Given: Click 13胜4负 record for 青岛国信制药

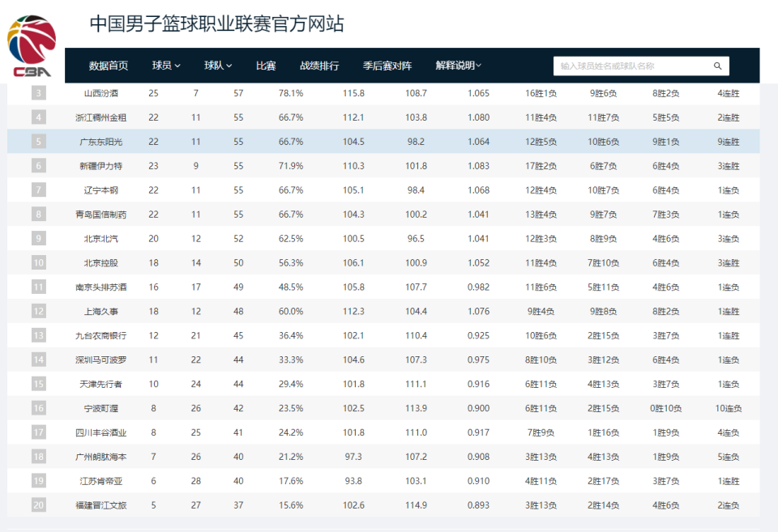Looking at the screenshot, I should [x=541, y=215].
